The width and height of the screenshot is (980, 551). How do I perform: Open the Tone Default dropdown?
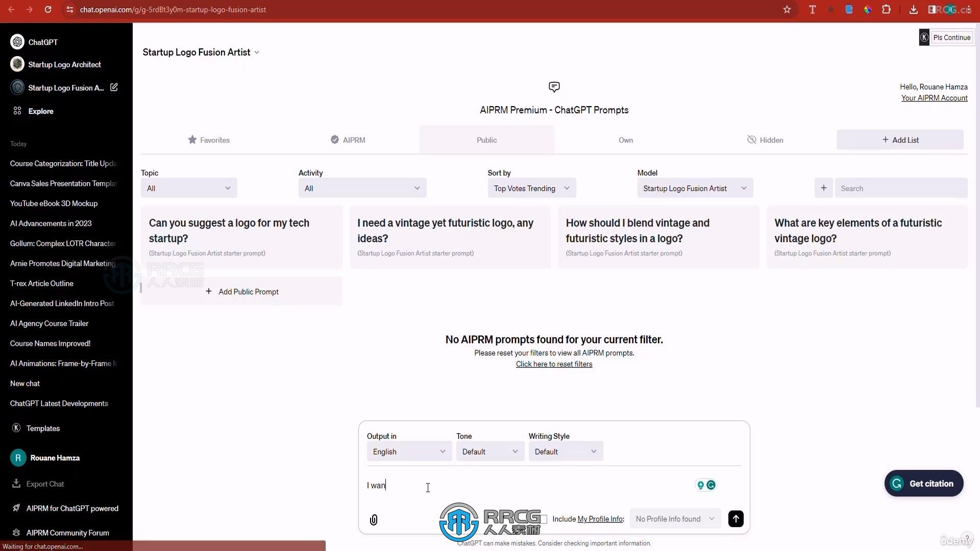coord(490,451)
